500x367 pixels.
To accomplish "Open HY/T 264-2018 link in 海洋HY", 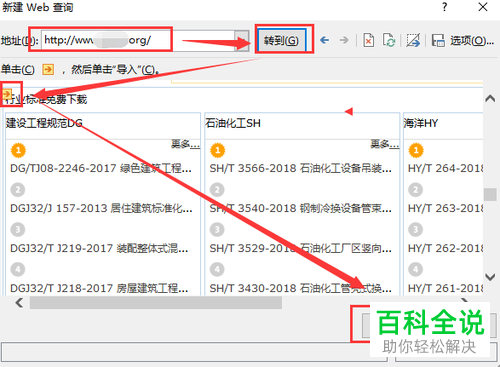I will click(x=445, y=168).
